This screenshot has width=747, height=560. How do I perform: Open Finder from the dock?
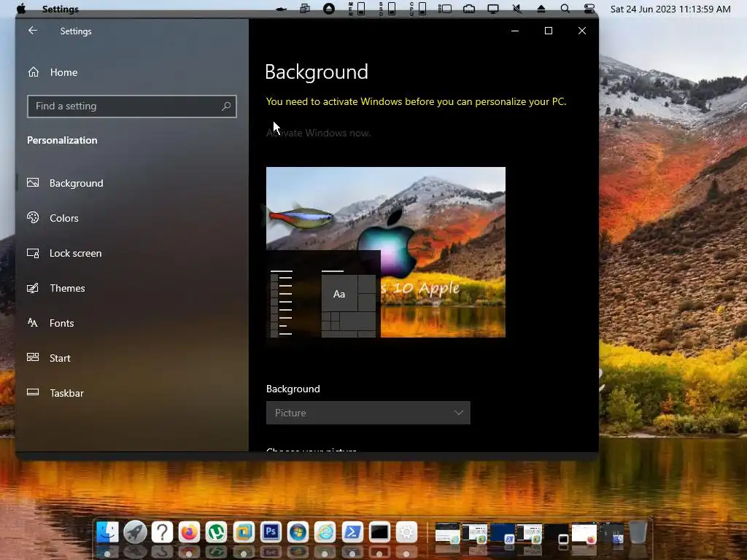[x=108, y=532]
